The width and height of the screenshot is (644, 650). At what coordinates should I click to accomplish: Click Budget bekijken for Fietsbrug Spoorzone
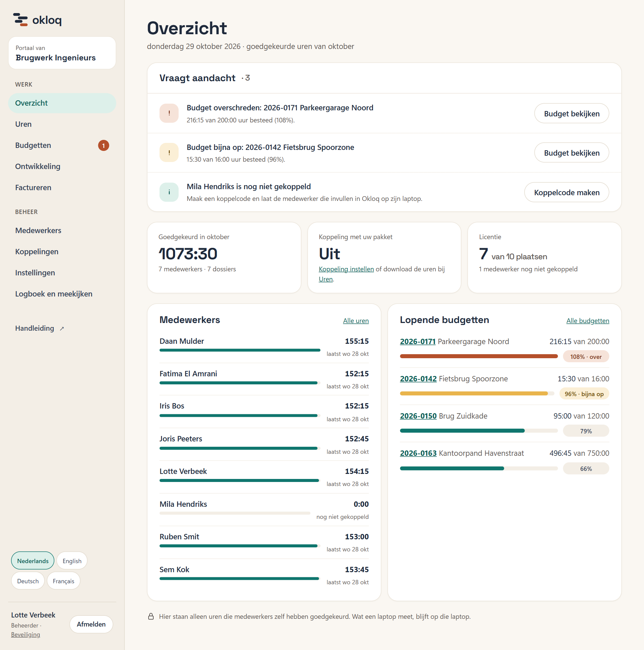571,153
